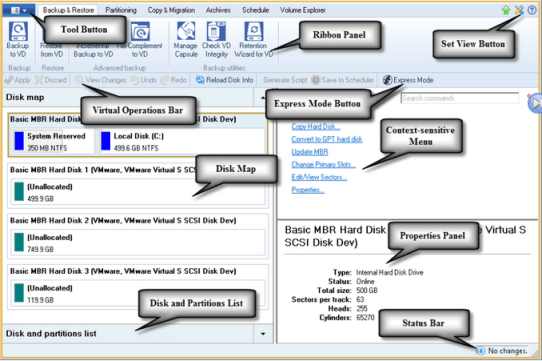Click the green home icon
This screenshot has height=361, width=542.
[x=506, y=10]
